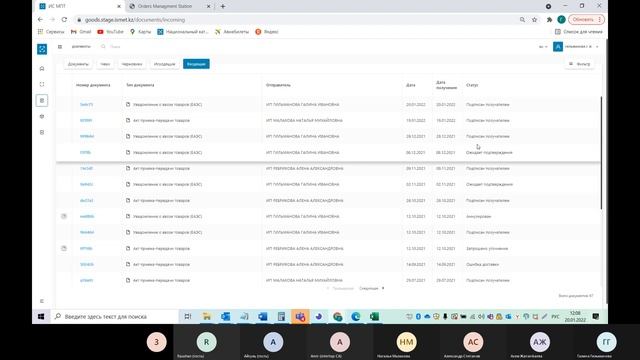This screenshot has width=640, height=360.
Task: Open Microsoft Edge from the taskbar
Action: [356, 316]
